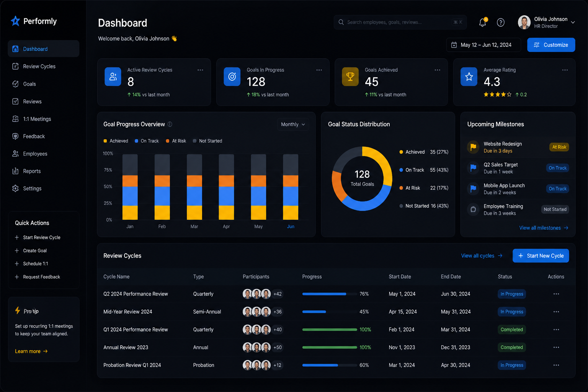Image resolution: width=588 pixels, height=392 pixels.
Task: Click Schedule 1:1 quick action
Action: click(31, 264)
